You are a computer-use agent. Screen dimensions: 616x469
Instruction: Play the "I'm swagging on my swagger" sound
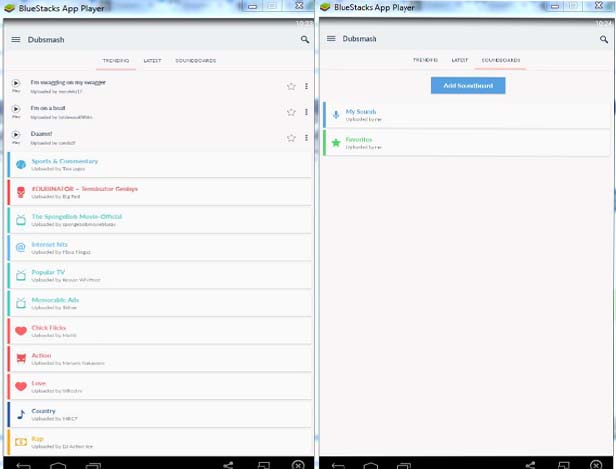coord(16,83)
